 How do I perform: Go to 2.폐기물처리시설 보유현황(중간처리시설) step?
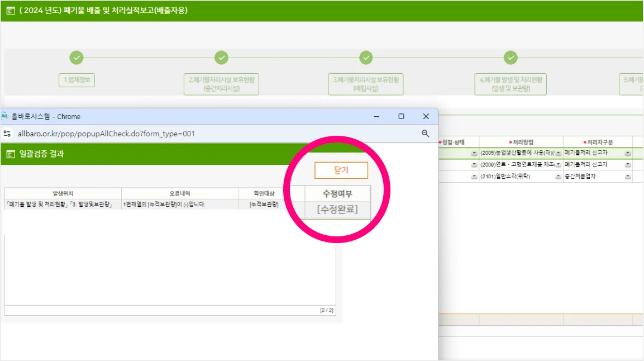click(x=221, y=84)
